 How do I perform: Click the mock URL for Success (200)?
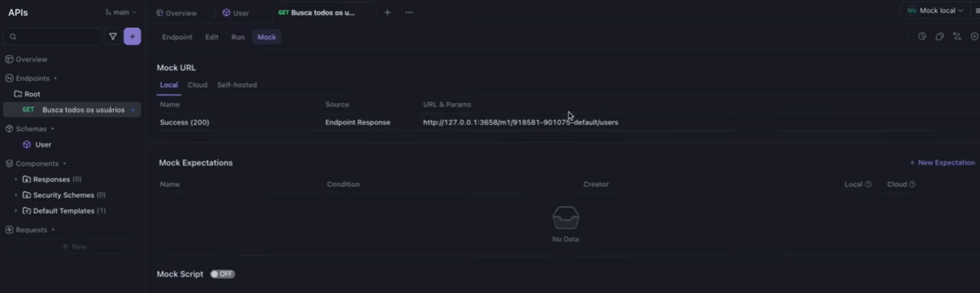pyautogui.click(x=520, y=123)
